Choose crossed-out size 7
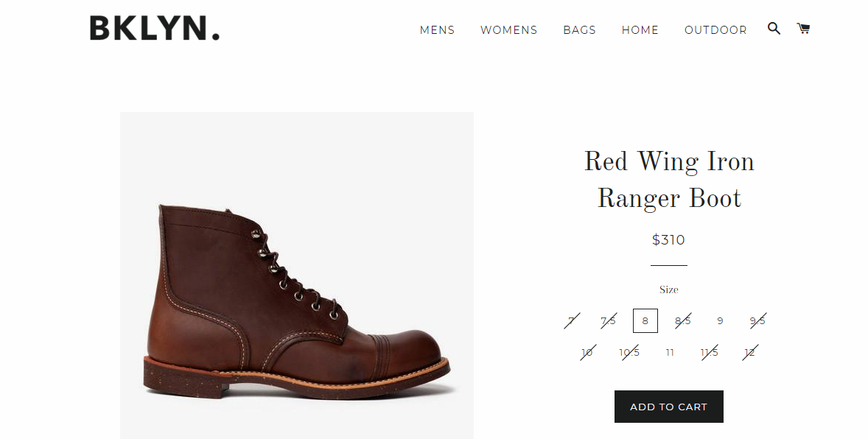 pos(572,320)
